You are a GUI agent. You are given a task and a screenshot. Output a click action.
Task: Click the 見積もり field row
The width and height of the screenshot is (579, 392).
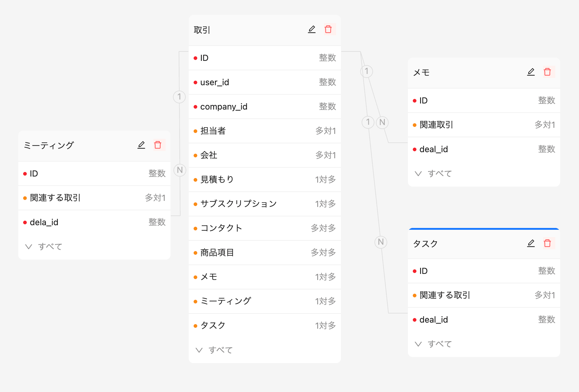click(x=265, y=180)
